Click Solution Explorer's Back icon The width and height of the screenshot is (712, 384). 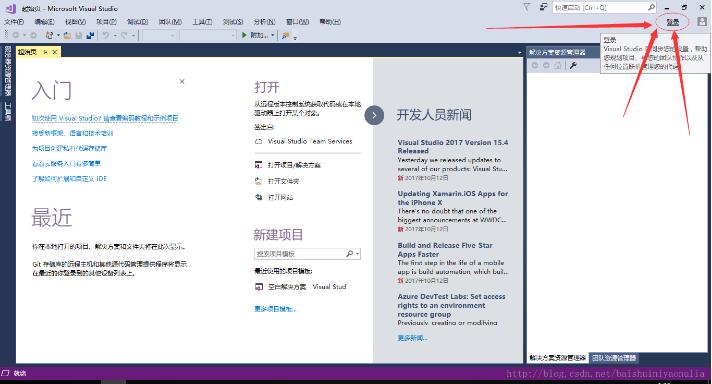[535, 65]
